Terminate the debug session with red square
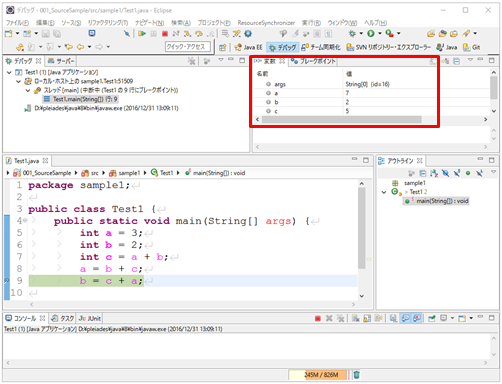This screenshot has width=502, height=384. pyautogui.click(x=165, y=34)
